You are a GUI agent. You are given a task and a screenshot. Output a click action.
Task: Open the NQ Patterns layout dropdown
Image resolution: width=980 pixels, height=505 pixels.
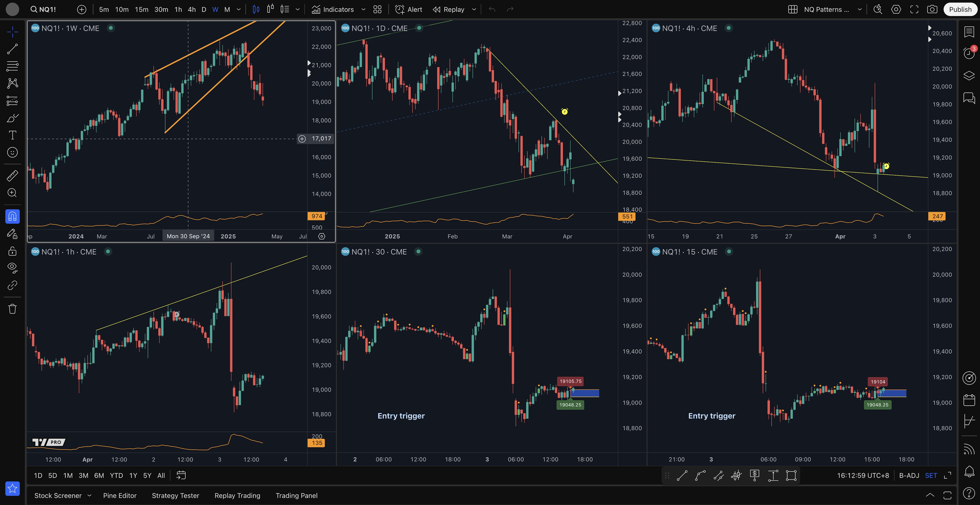[x=859, y=9]
